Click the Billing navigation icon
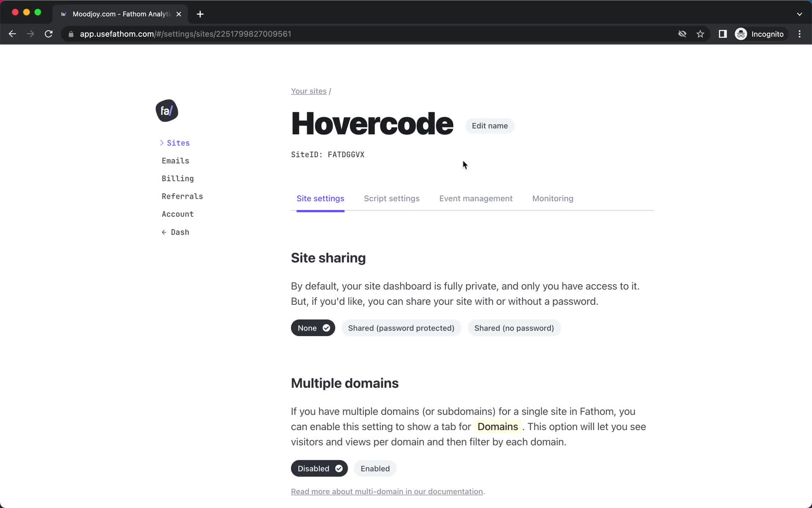This screenshot has height=508, width=812. [178, 179]
